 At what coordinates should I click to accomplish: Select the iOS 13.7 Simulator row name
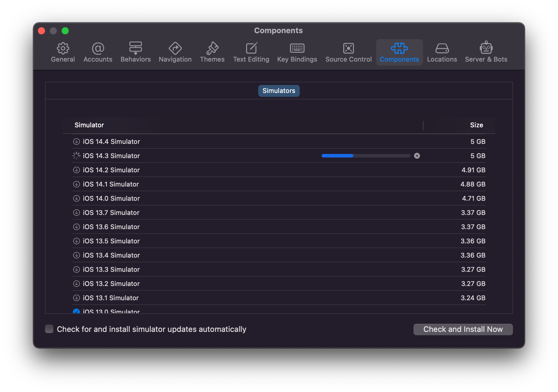click(x=111, y=213)
